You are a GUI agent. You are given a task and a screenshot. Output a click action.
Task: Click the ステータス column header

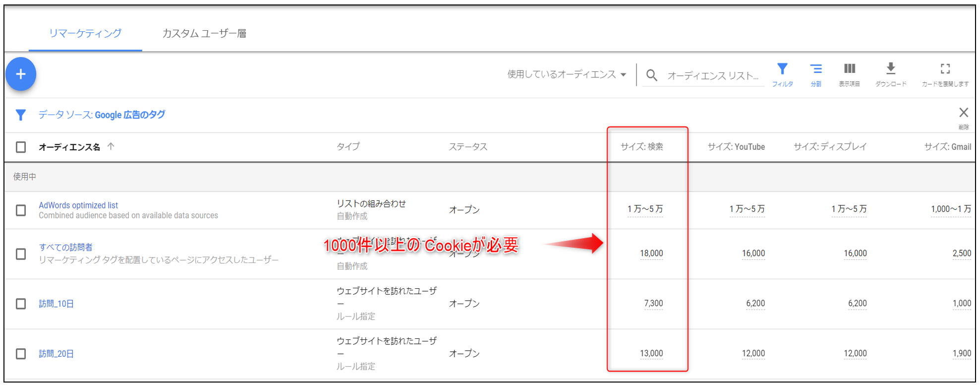[468, 147]
